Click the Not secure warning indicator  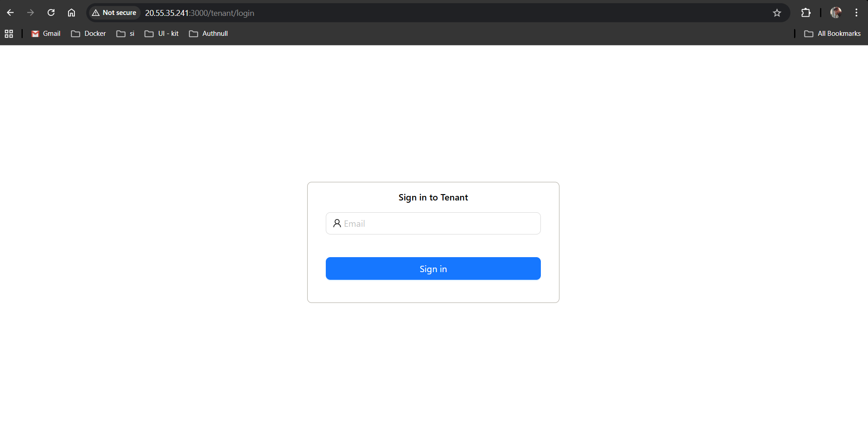coord(114,12)
